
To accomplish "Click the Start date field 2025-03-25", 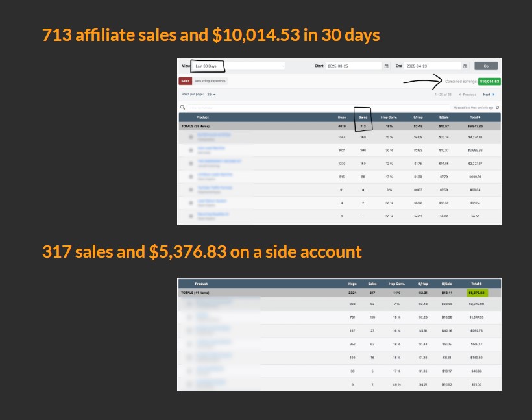I will (x=352, y=66).
